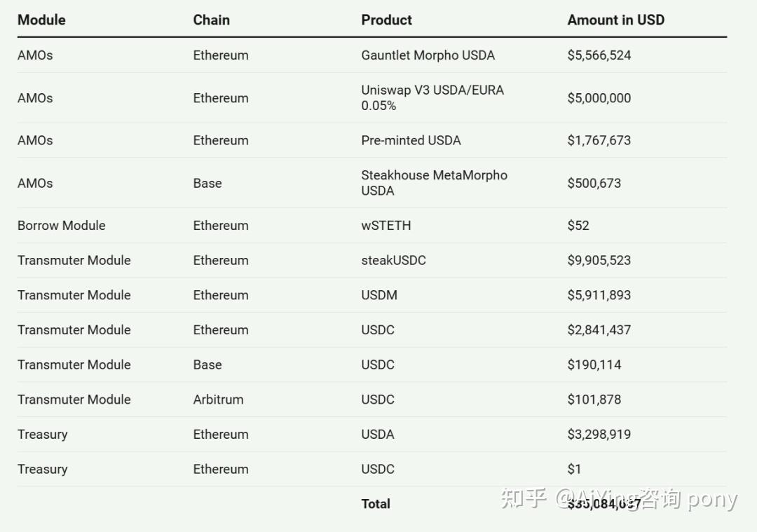757x532 pixels.
Task: Select the $52 amount value
Action: point(578,226)
